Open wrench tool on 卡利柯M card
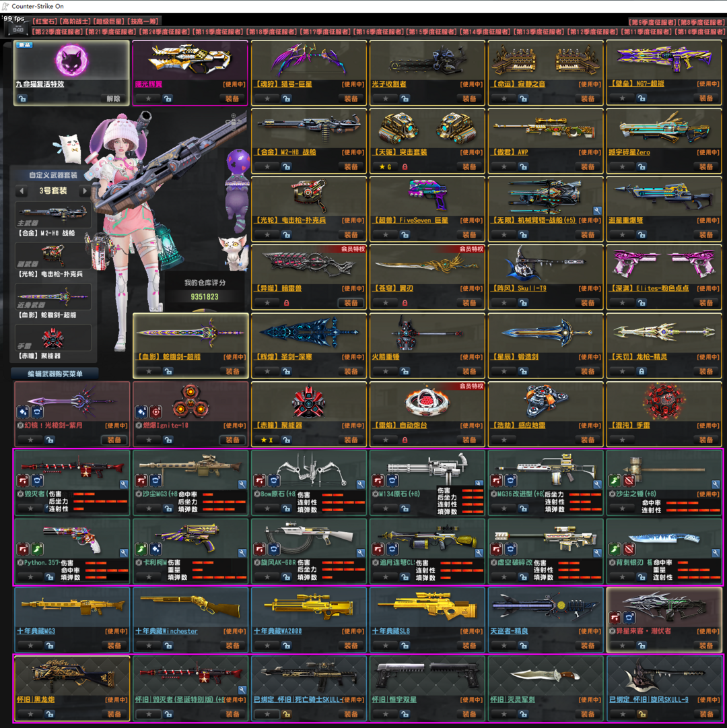 [x=242, y=553]
